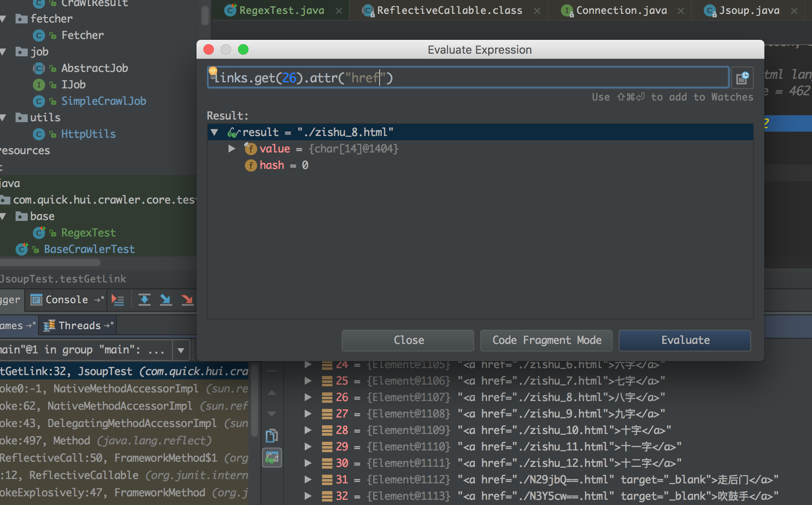Click the project tree horizontal scrollbar
The width and height of the screenshot is (812, 505).
coord(50,262)
